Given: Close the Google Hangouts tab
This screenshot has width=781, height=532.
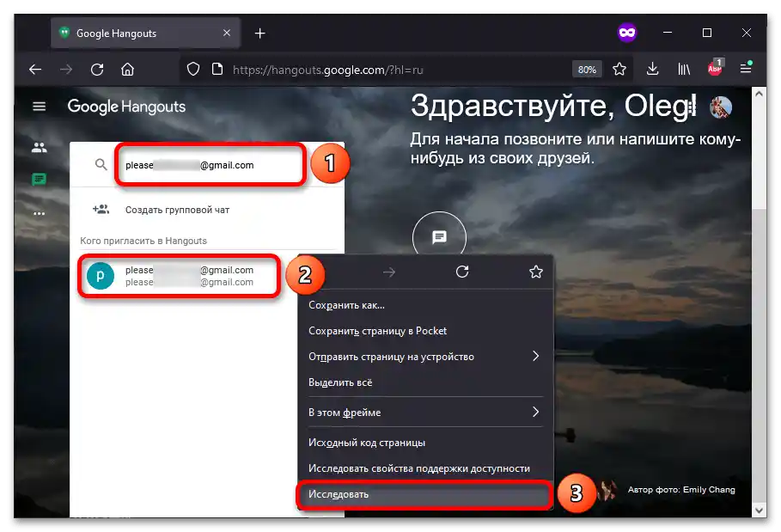Looking at the screenshot, I should tap(227, 33).
